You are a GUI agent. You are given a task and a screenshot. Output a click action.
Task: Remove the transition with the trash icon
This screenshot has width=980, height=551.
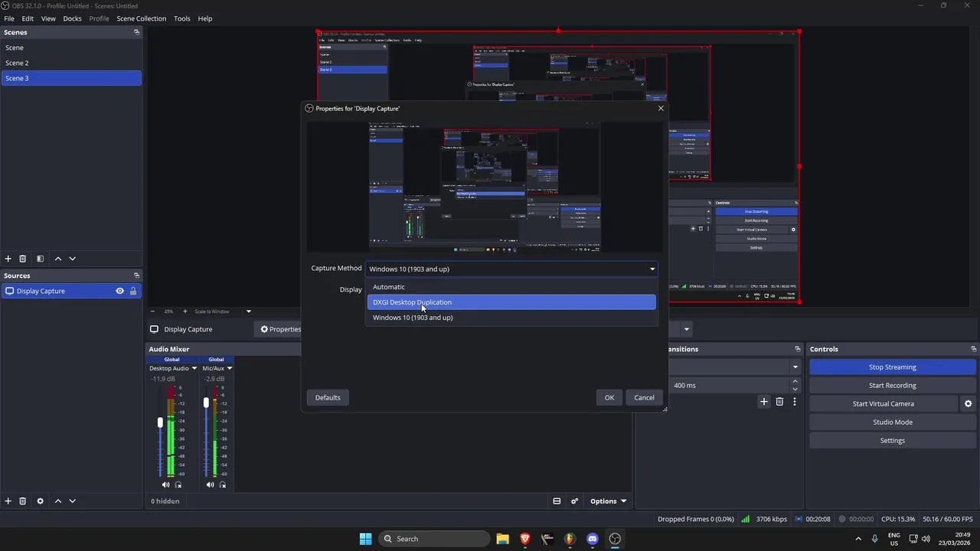click(x=779, y=402)
